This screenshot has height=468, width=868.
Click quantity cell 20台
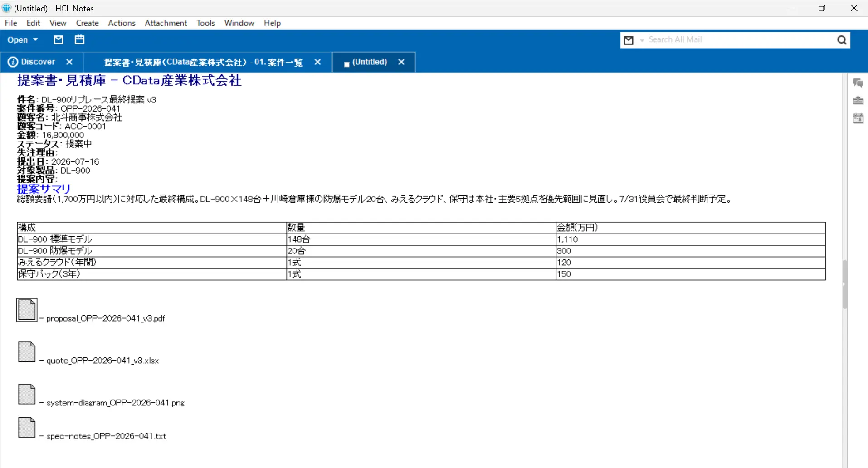421,251
